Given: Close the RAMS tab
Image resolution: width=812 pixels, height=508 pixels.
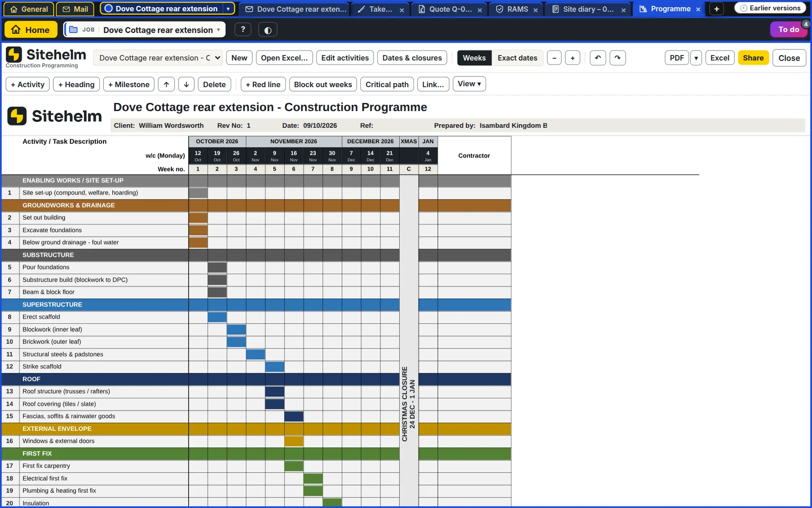Looking at the screenshot, I should pos(535,9).
